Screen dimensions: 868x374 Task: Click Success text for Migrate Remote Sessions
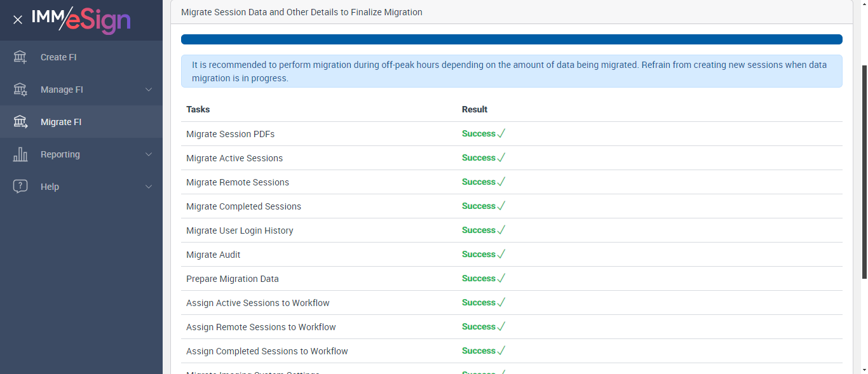(x=478, y=182)
